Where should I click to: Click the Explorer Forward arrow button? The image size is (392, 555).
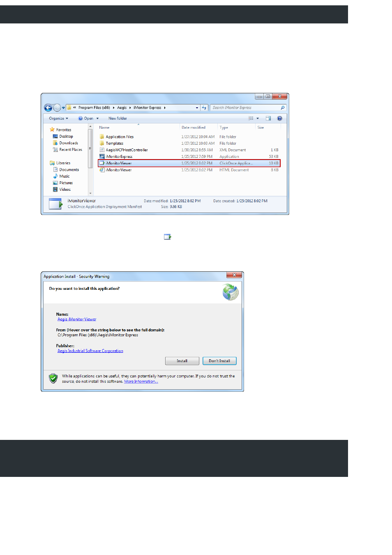coord(57,108)
